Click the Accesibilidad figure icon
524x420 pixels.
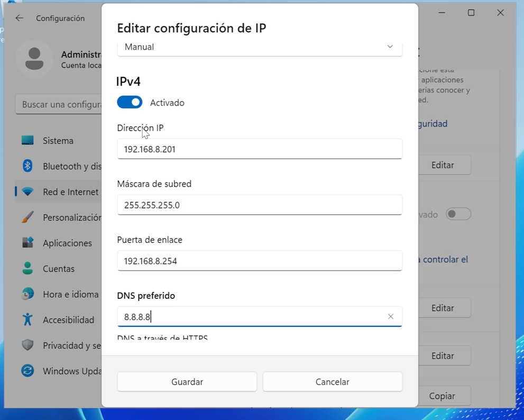coord(27,319)
